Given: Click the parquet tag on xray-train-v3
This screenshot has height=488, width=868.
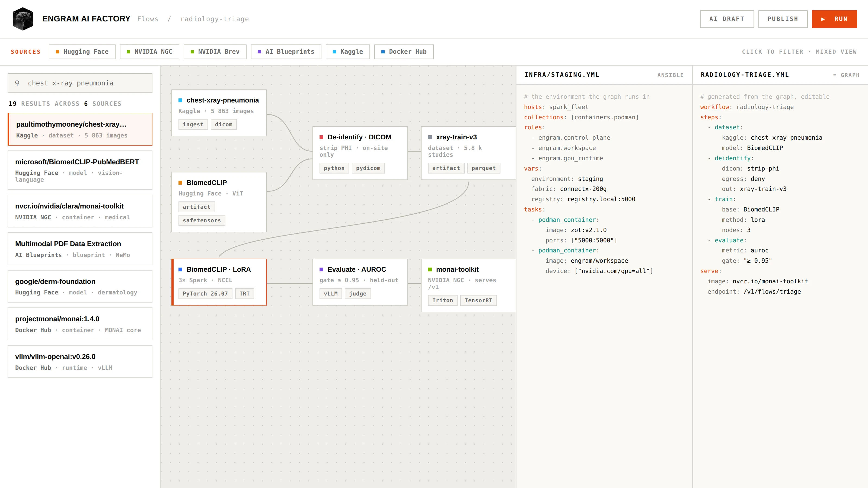Looking at the screenshot, I should [x=484, y=168].
